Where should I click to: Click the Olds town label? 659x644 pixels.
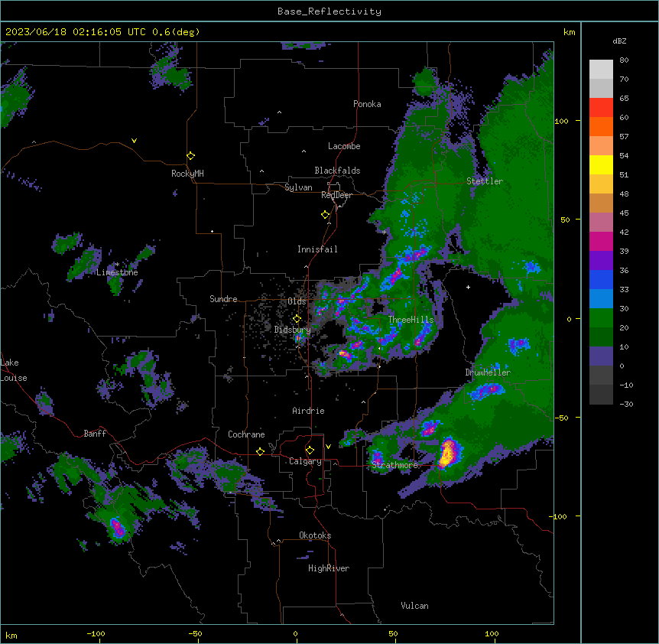click(x=297, y=301)
